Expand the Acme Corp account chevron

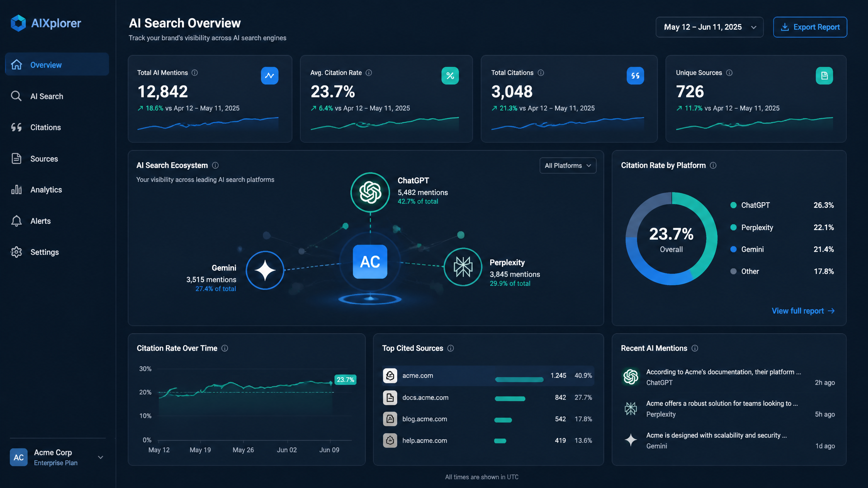click(100, 457)
